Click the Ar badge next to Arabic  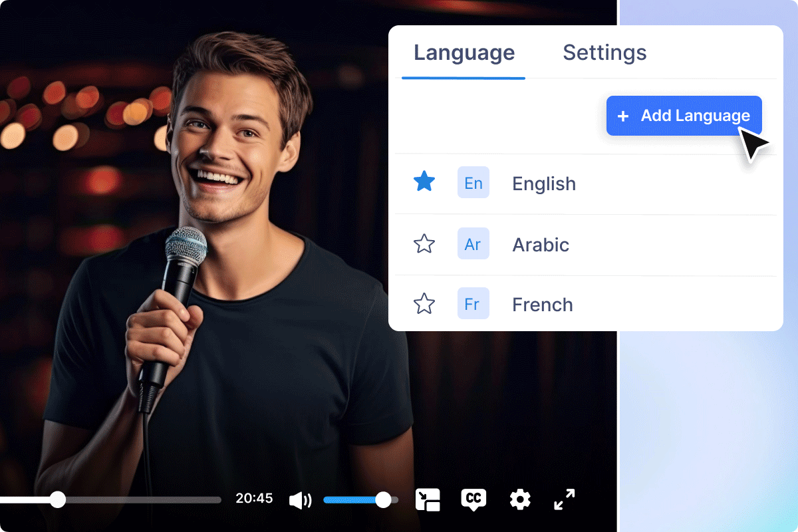click(473, 244)
